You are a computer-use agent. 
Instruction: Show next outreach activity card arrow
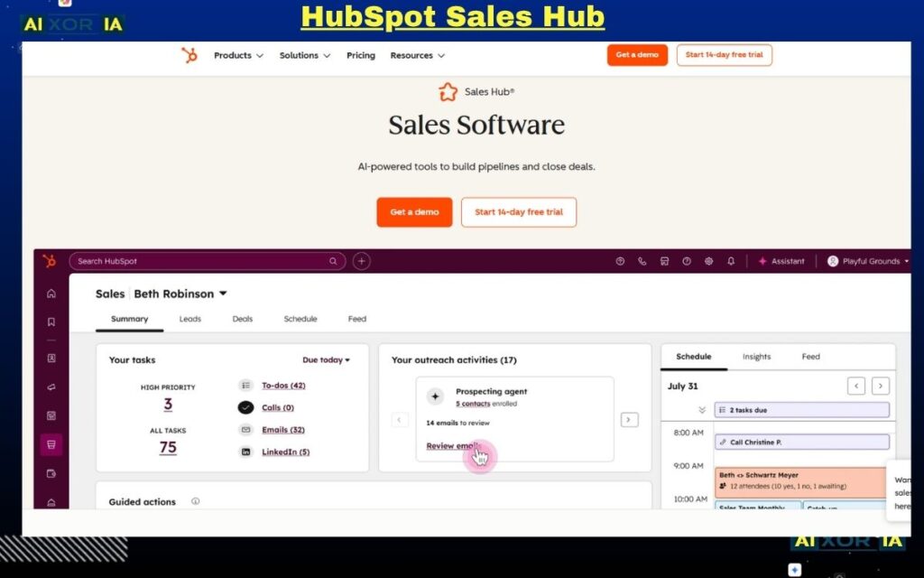[629, 420]
